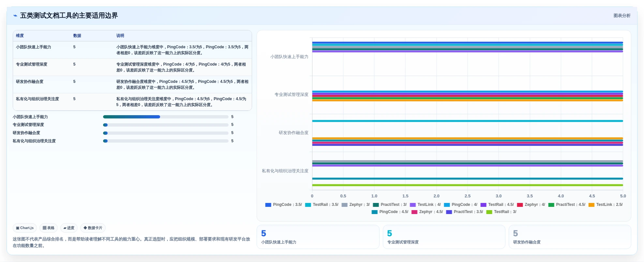Click the 小团队快速上手能力 stat card
This screenshot has width=644, height=262.
(x=318, y=237)
